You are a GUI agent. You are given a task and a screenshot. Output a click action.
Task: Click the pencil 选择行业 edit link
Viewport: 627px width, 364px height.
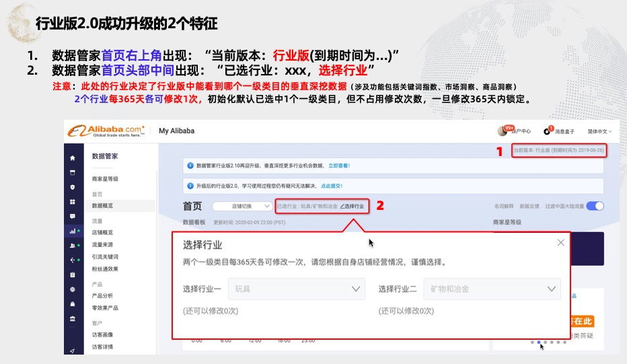[352, 206]
